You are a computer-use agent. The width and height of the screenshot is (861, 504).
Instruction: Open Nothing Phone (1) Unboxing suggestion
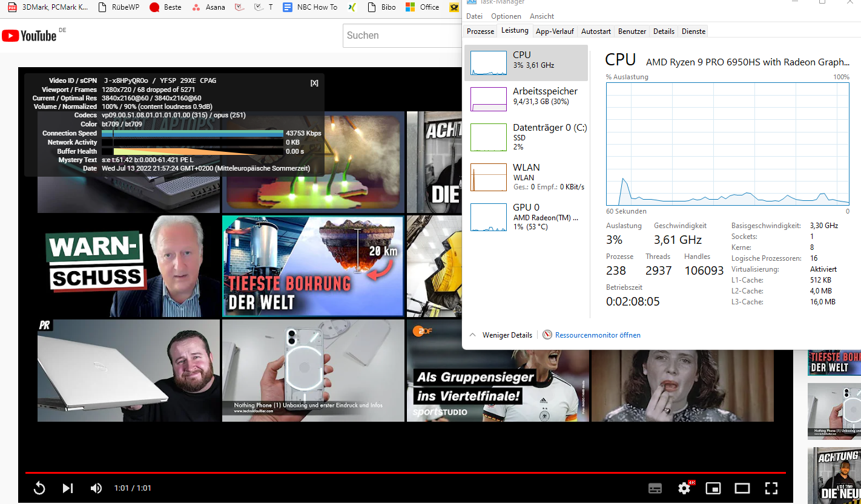313,370
